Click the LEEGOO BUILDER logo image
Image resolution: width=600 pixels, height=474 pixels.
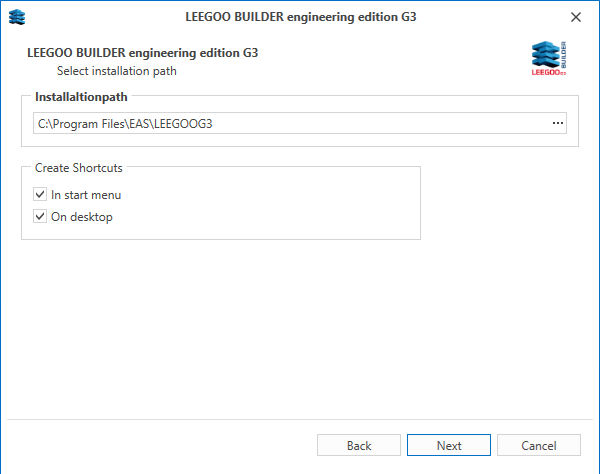pyautogui.click(x=549, y=58)
